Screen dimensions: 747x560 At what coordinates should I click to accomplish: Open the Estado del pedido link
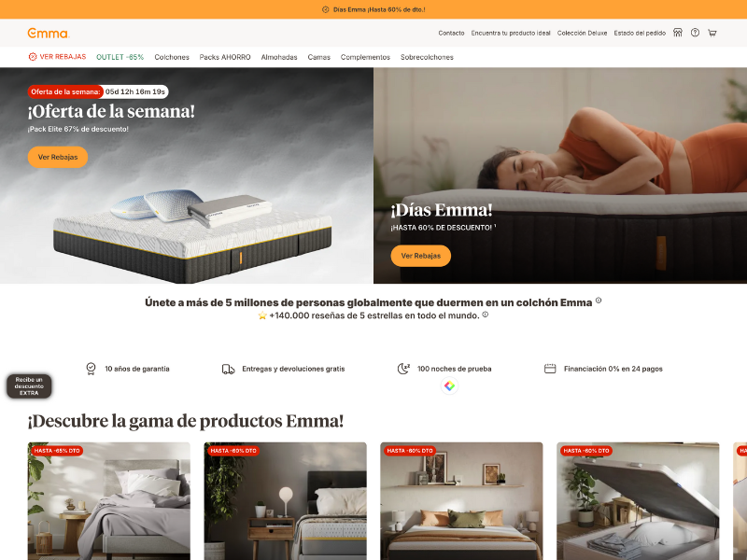[x=640, y=33]
